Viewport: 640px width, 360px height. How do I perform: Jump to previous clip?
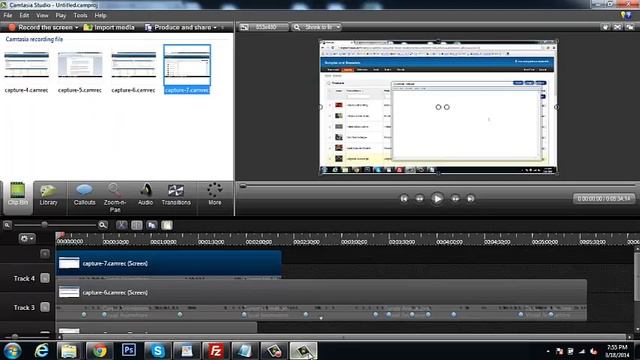click(x=404, y=199)
